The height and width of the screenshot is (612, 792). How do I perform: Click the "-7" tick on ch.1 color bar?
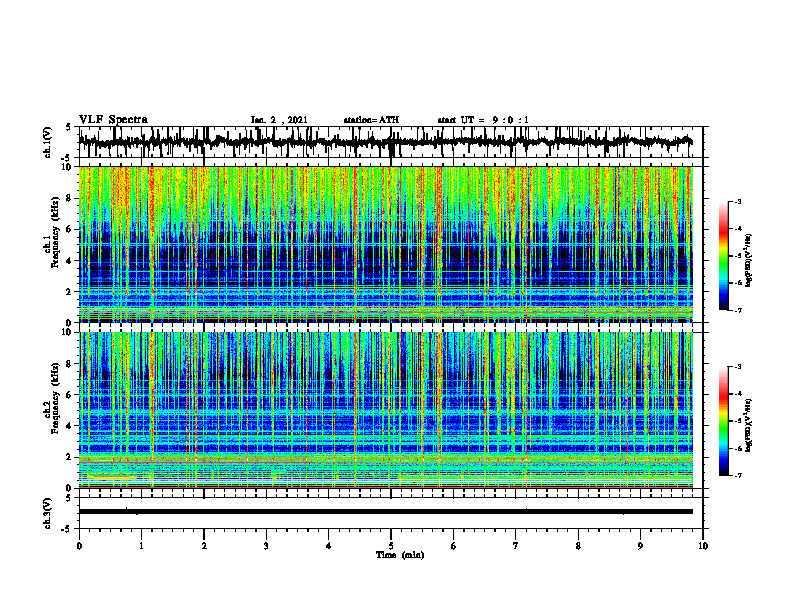coord(738,310)
